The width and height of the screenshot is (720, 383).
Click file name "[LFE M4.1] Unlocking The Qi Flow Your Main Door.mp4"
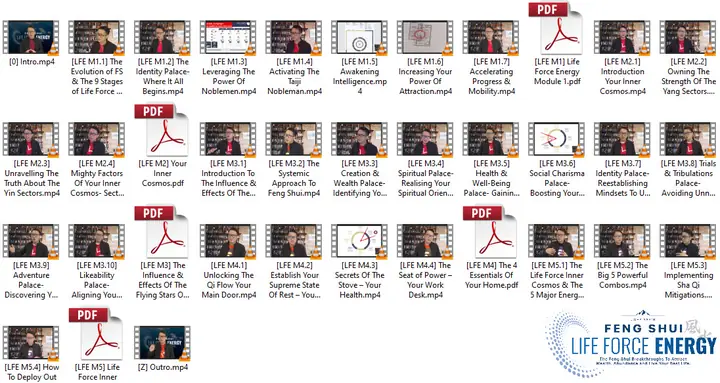click(x=228, y=280)
